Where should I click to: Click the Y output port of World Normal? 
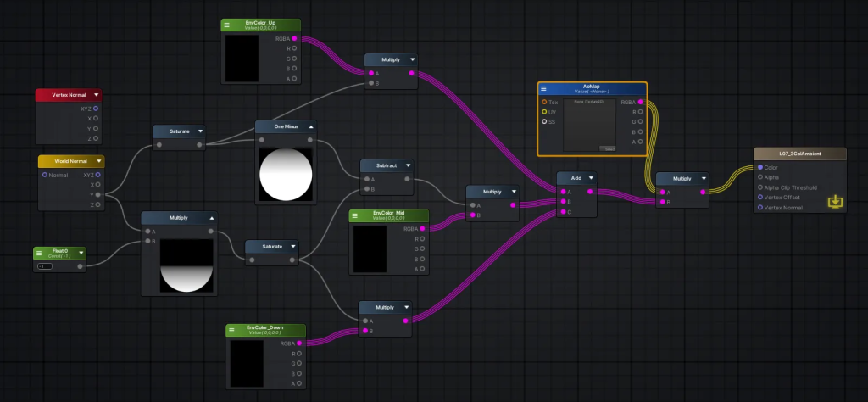(97, 194)
